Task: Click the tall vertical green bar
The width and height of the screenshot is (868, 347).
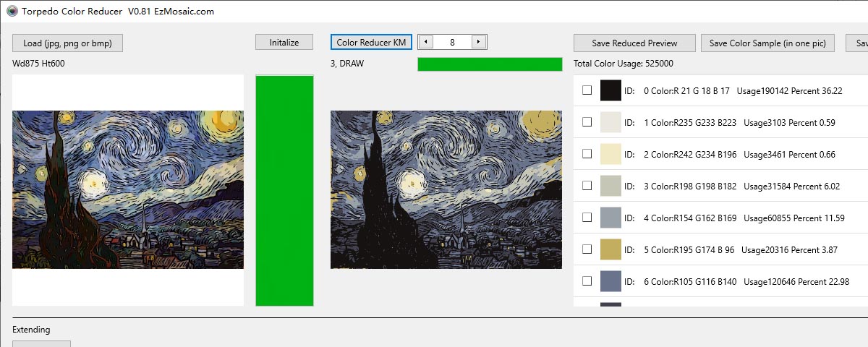Action: click(x=284, y=190)
